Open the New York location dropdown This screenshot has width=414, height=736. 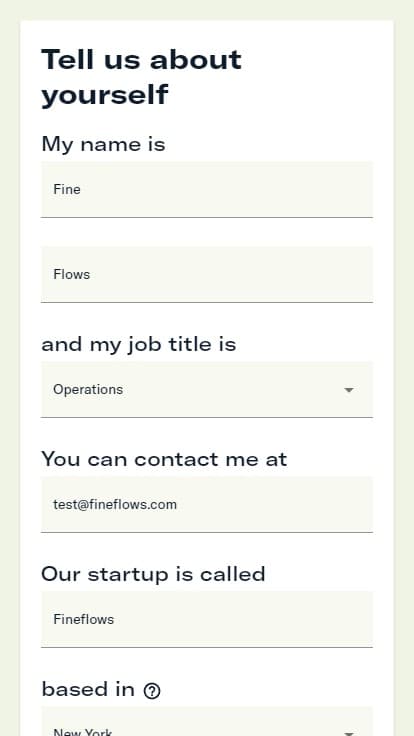point(207,721)
